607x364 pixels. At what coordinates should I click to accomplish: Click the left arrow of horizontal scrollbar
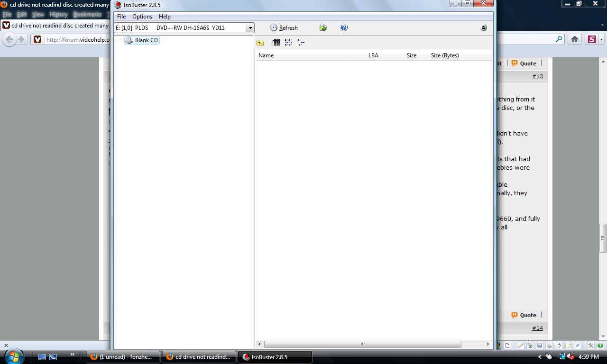(x=259, y=344)
